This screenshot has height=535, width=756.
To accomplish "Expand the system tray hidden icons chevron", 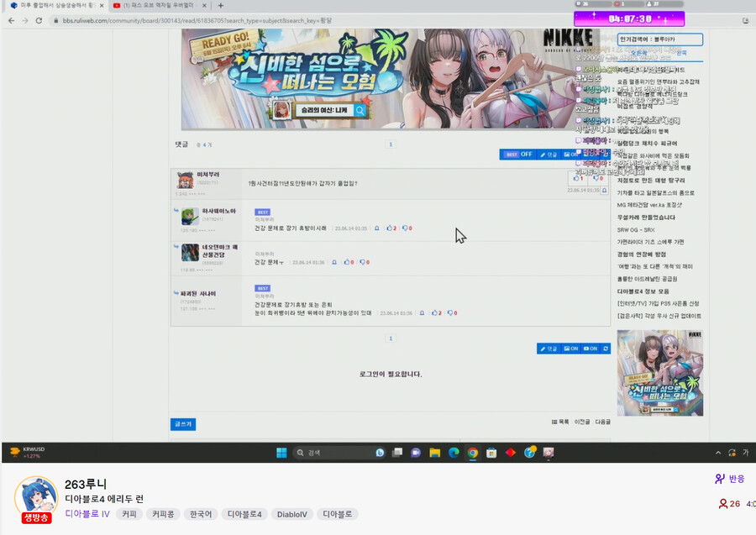I will click(x=718, y=453).
